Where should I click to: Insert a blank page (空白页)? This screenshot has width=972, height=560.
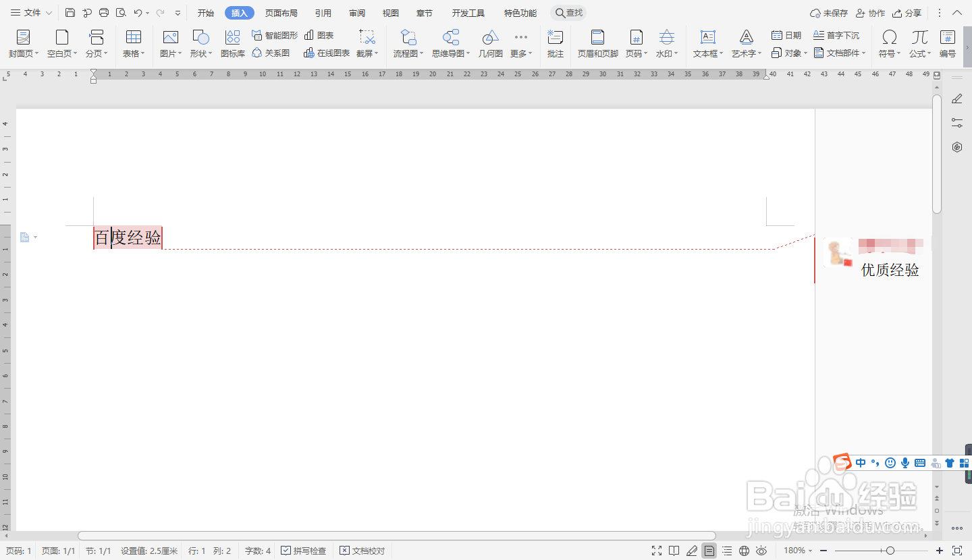[x=62, y=44]
